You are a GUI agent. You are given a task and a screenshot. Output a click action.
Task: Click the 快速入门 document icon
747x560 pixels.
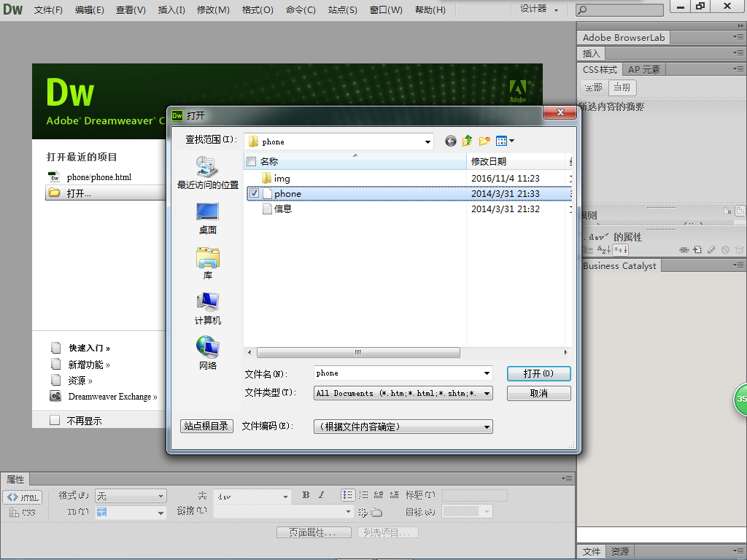coord(55,348)
